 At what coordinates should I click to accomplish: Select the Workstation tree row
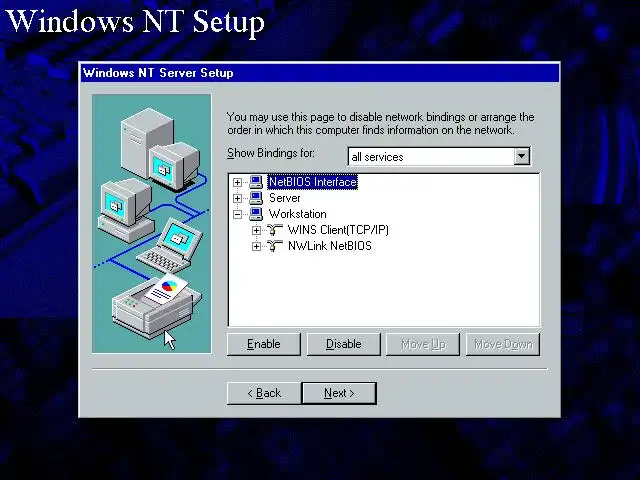coord(298,214)
